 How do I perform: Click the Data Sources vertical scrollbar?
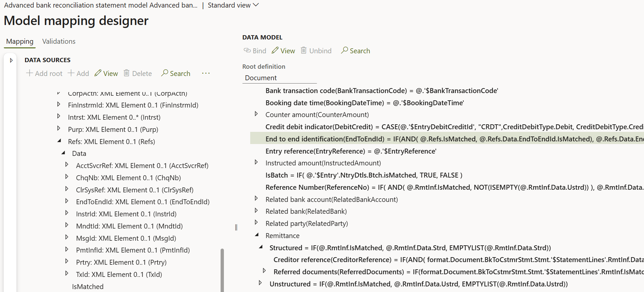(x=222, y=270)
